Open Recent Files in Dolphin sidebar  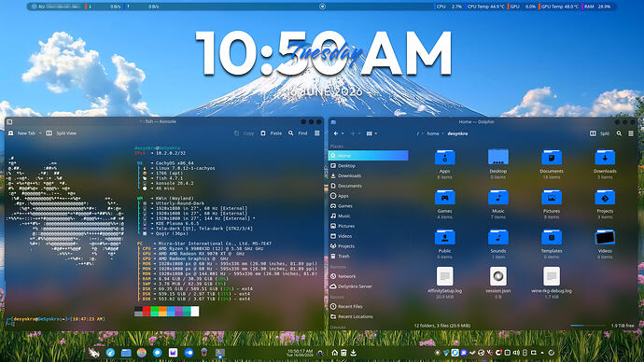click(x=369, y=307)
